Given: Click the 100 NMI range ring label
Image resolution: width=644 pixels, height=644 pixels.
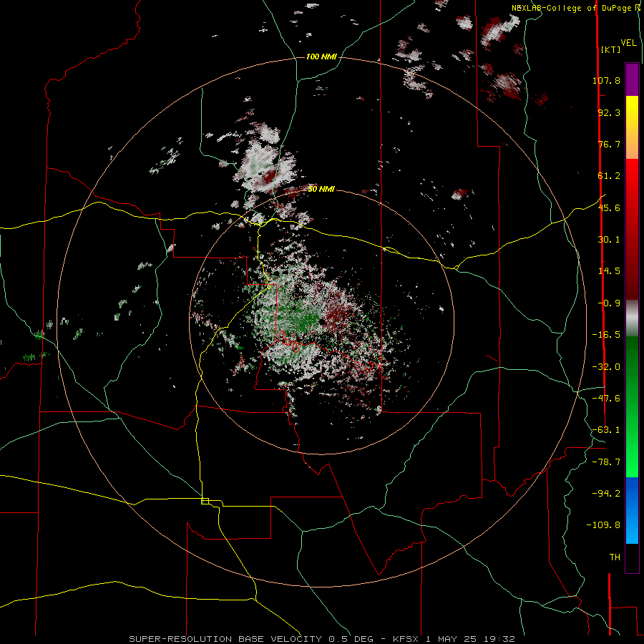Looking at the screenshot, I should [321, 57].
